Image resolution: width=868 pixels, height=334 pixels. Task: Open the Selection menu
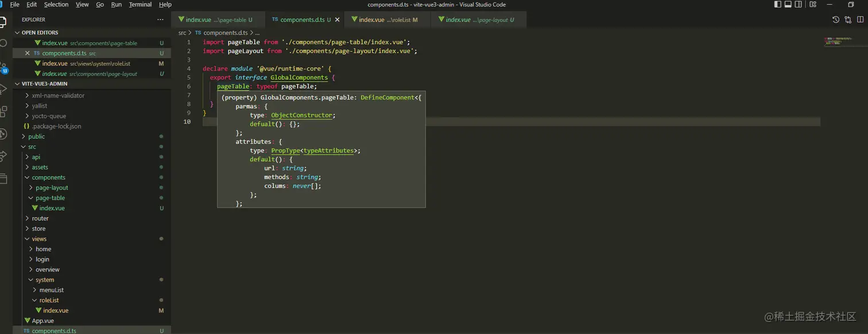click(x=56, y=5)
